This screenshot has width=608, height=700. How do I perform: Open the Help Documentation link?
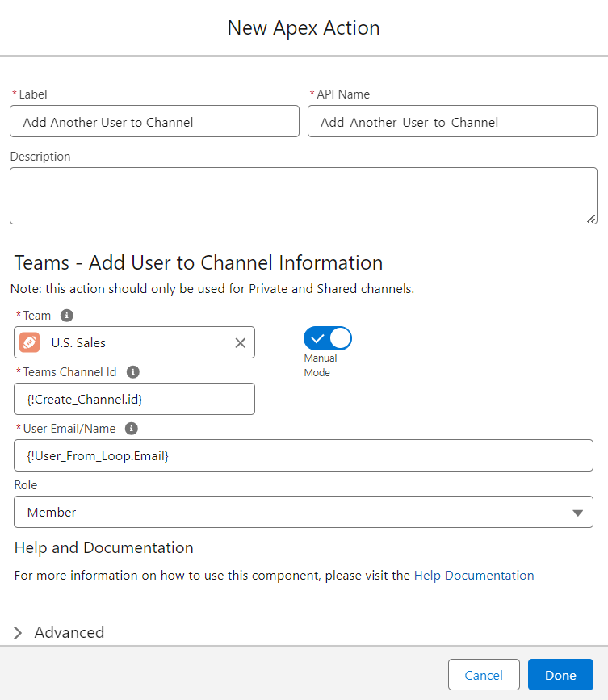pyautogui.click(x=474, y=576)
